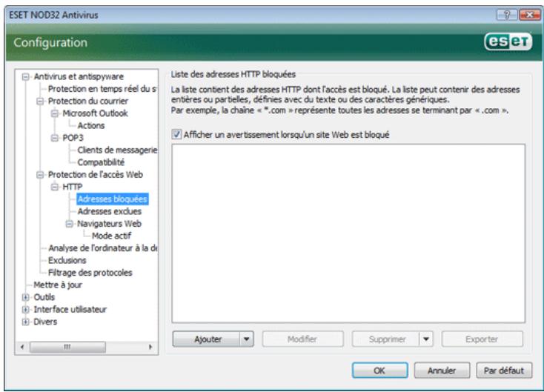Restore settings with Par défaut button
This screenshot has height=392, width=544.
click(x=504, y=371)
